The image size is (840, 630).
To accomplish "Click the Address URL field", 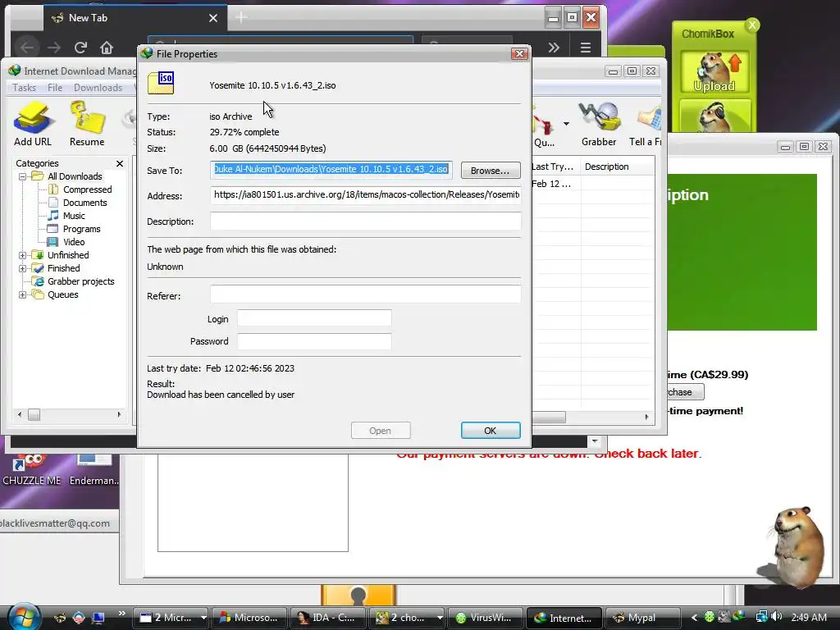I will [x=365, y=195].
